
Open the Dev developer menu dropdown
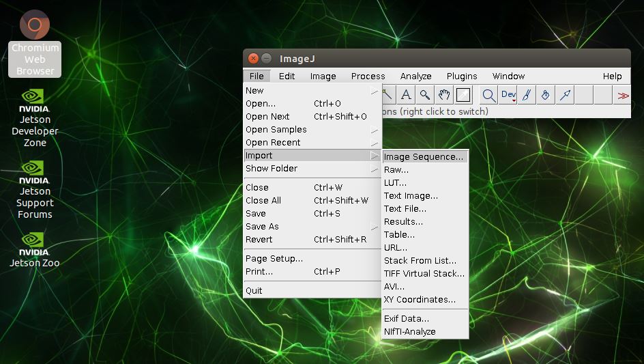[508, 96]
